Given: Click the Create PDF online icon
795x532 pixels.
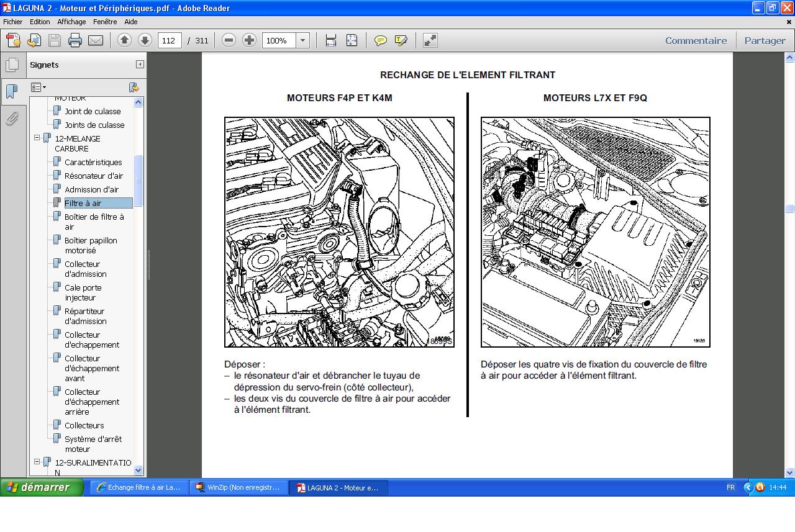Looking at the screenshot, I should tap(14, 40).
